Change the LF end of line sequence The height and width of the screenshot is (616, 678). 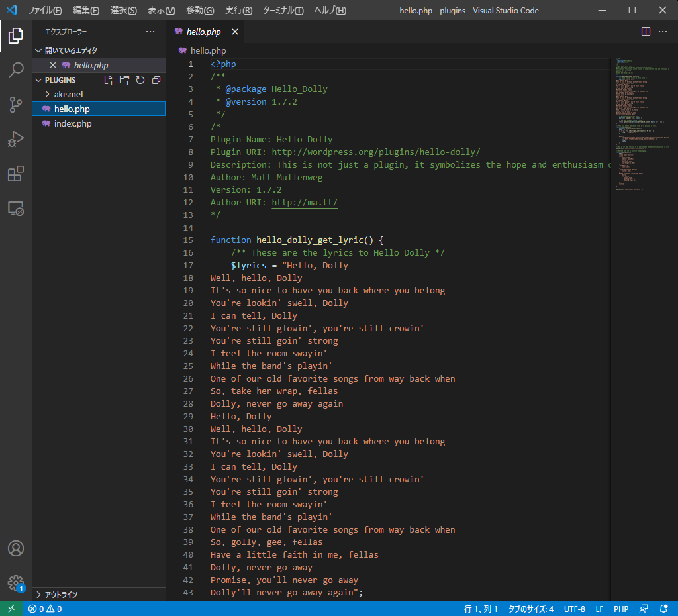[x=599, y=609]
